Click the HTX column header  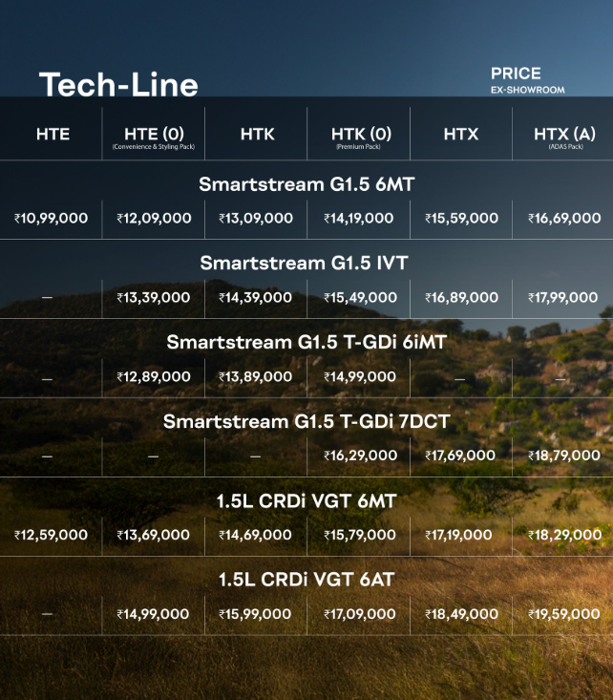[461, 135]
